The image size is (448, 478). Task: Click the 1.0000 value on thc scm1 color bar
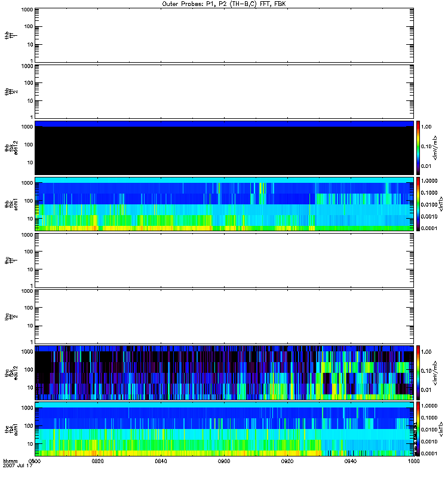tap(429, 406)
